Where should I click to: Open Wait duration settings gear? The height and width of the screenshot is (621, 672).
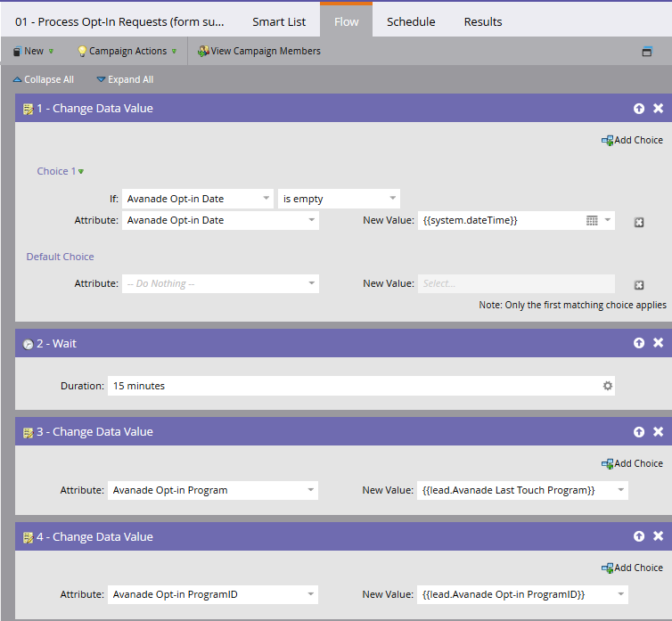[x=608, y=386]
